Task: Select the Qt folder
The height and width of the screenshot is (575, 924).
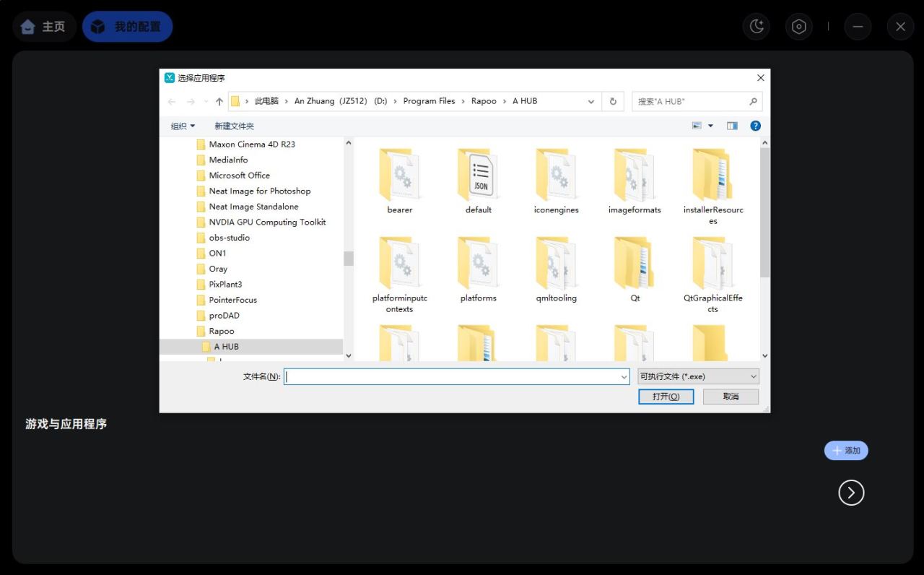Action: click(635, 269)
